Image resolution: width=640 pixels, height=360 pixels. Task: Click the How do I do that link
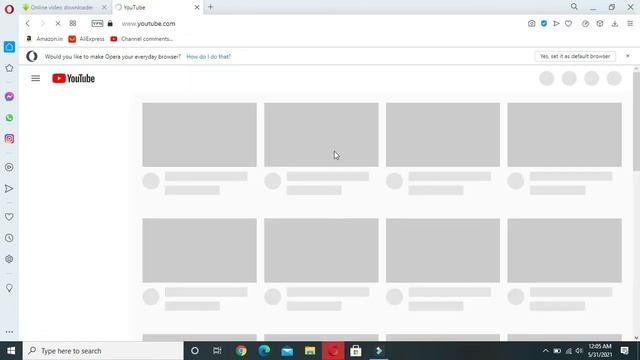[x=209, y=57]
